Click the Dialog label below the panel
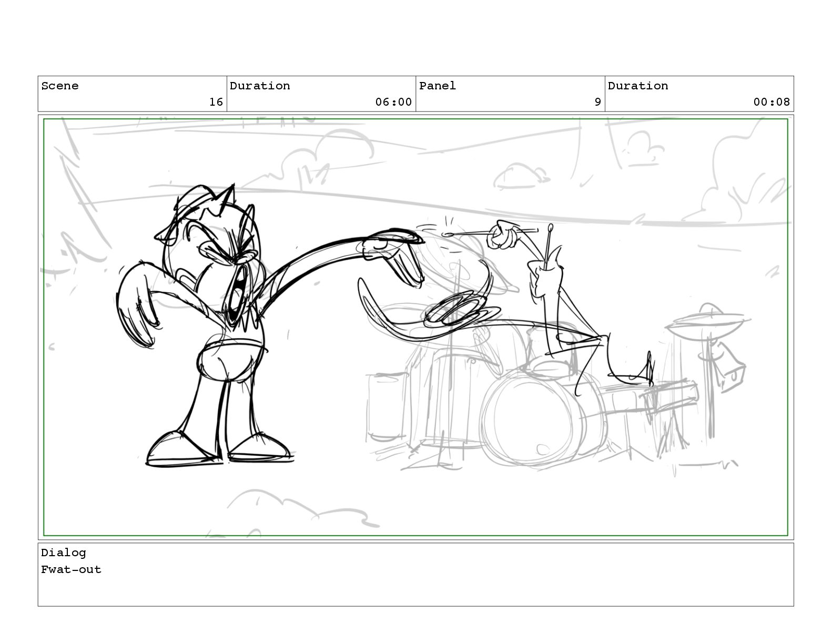 point(64,553)
